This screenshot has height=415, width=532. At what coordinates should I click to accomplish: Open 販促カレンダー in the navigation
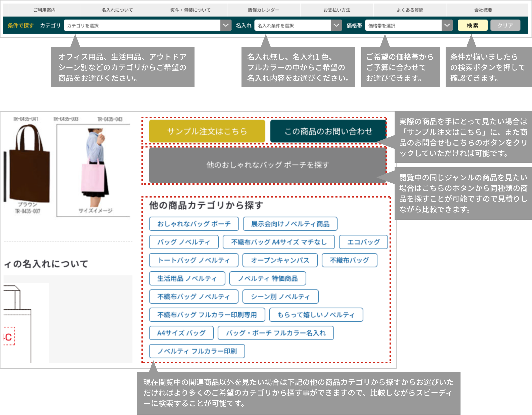(x=263, y=10)
